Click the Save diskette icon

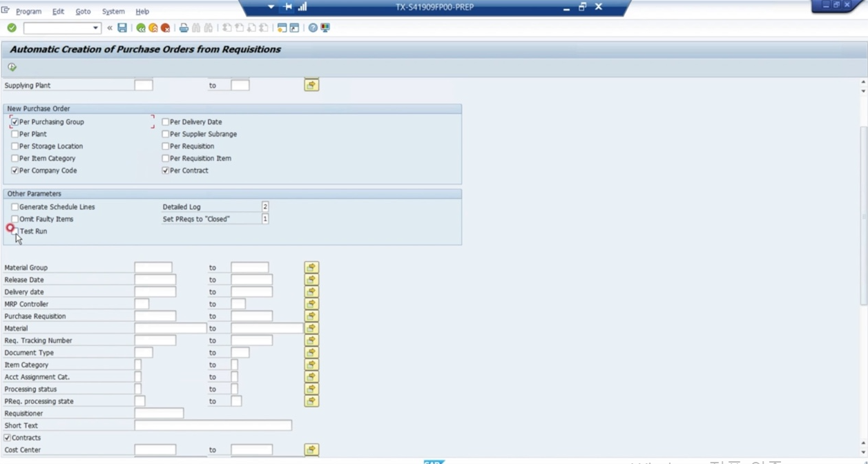pyautogui.click(x=122, y=28)
